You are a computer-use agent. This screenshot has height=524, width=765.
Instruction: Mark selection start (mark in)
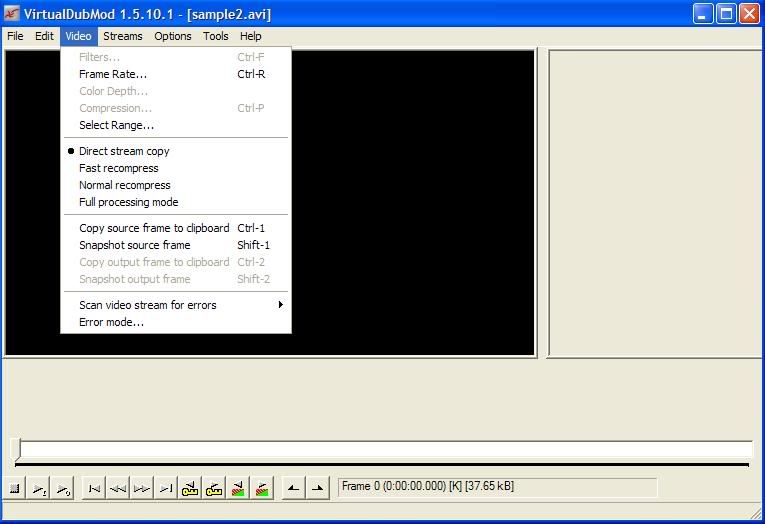coord(293,488)
